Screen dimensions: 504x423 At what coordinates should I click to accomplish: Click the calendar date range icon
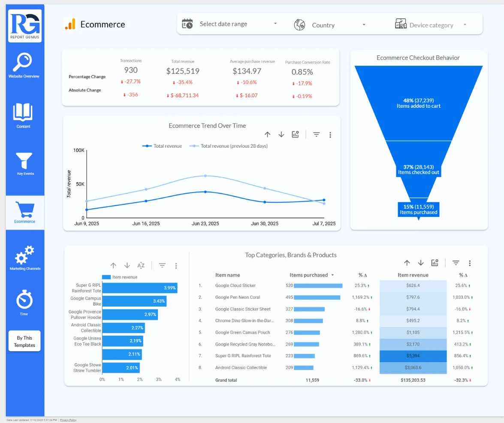tap(187, 24)
